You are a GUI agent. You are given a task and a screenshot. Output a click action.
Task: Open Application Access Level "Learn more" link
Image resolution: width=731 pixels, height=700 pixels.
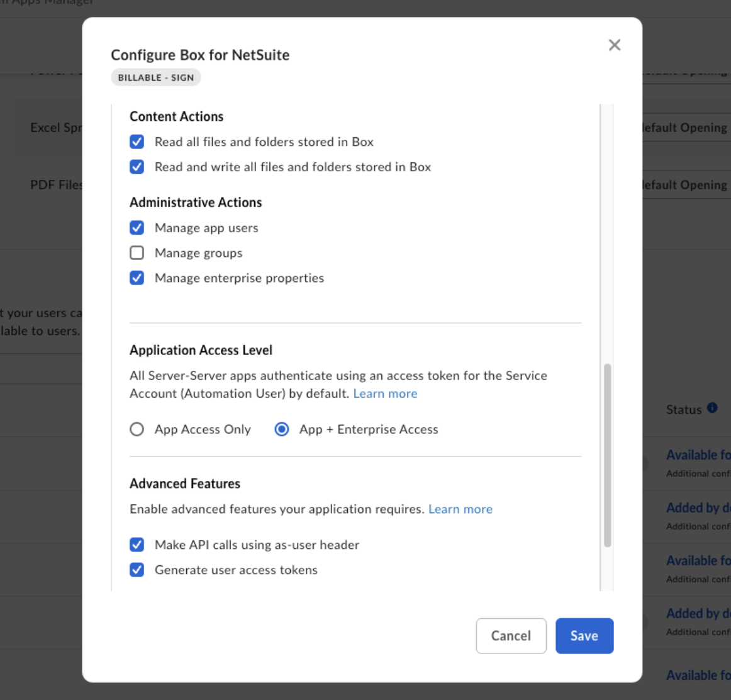pos(386,393)
